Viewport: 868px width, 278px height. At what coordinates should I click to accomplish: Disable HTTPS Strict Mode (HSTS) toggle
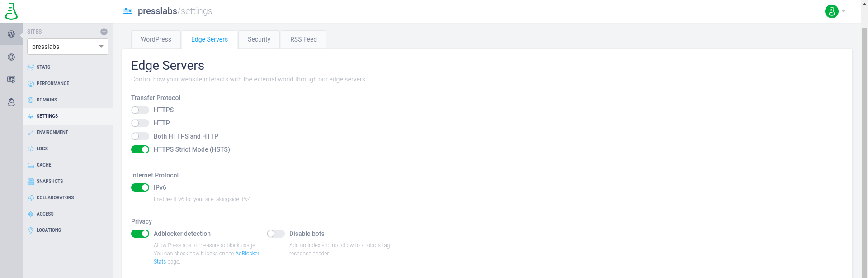click(x=140, y=149)
